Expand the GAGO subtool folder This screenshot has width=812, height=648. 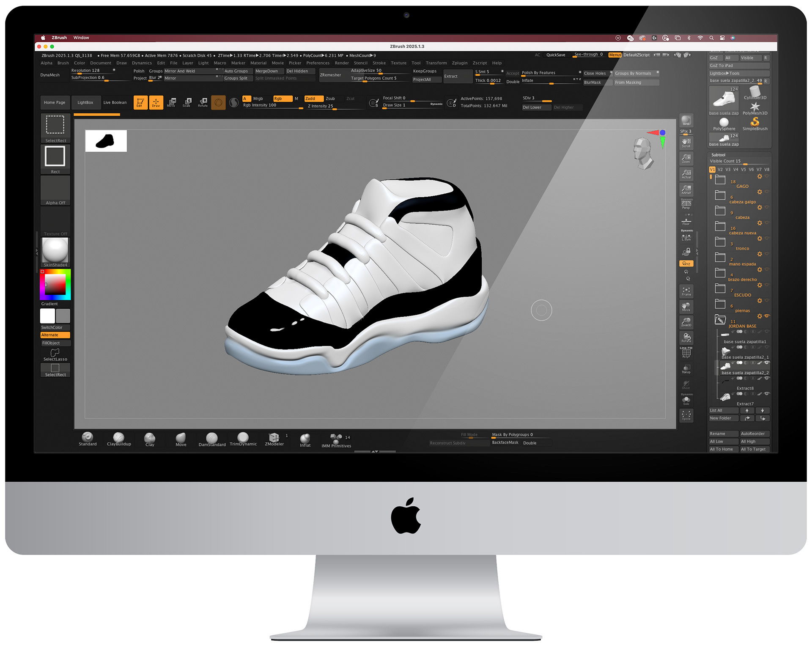720,180
